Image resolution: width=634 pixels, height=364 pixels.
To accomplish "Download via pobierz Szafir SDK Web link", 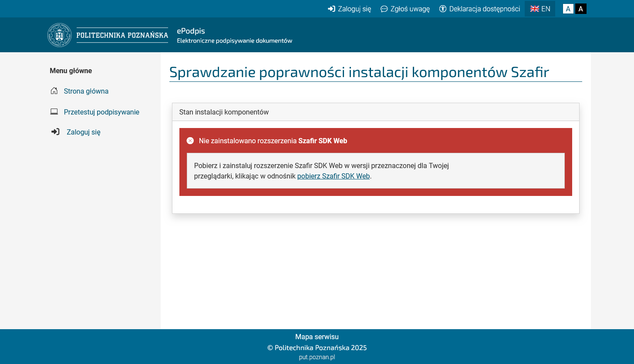I will (333, 176).
